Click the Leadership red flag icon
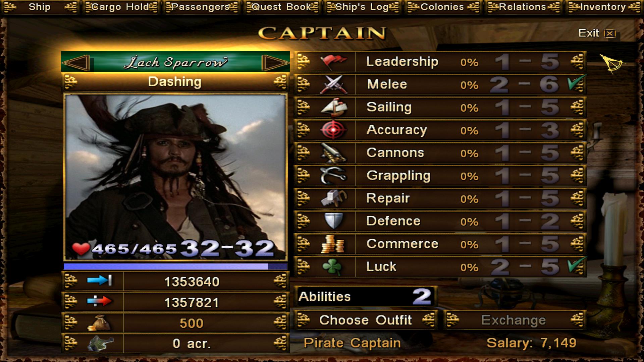This screenshot has width=644, height=362. [x=333, y=62]
